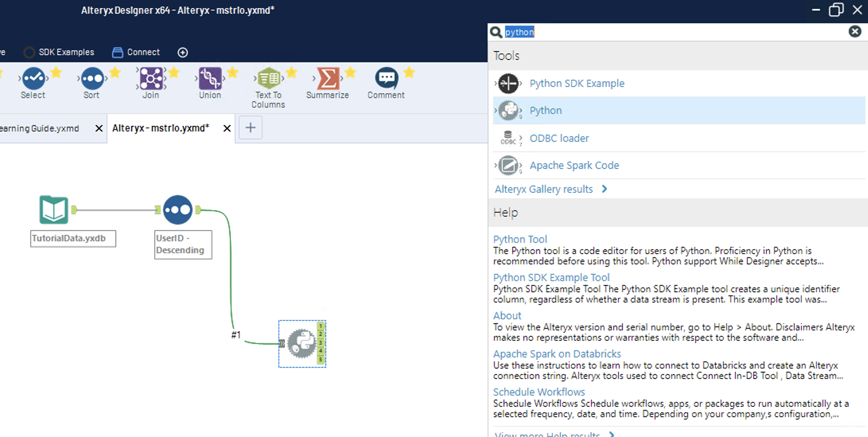Favorite the Union tool via its star
The width and height of the screenshot is (868, 437).
(233, 72)
